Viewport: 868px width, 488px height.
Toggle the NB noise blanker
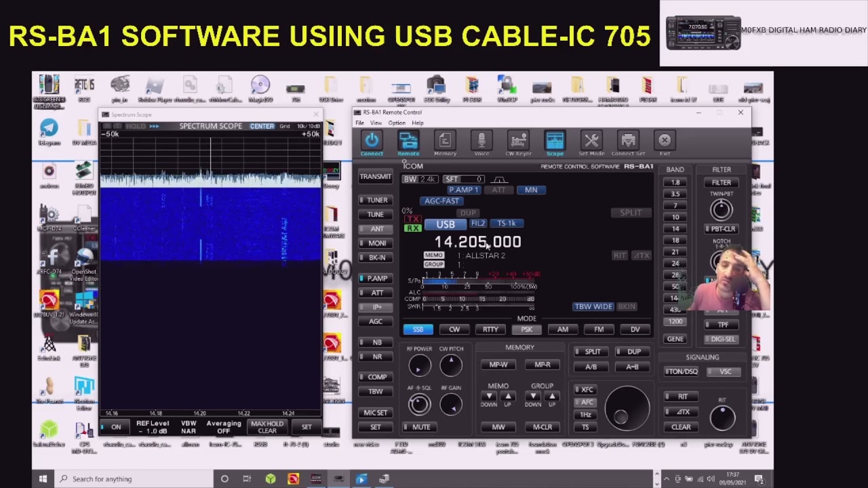pyautogui.click(x=374, y=342)
